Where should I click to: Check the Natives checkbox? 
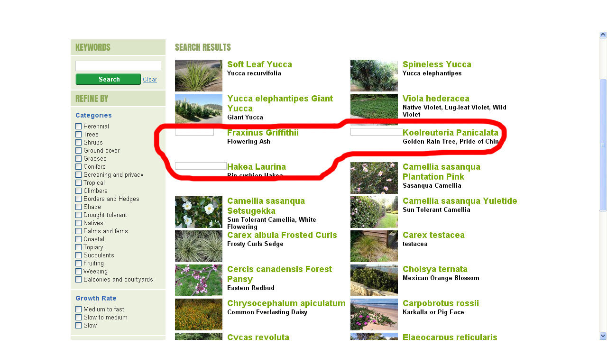[x=78, y=223]
